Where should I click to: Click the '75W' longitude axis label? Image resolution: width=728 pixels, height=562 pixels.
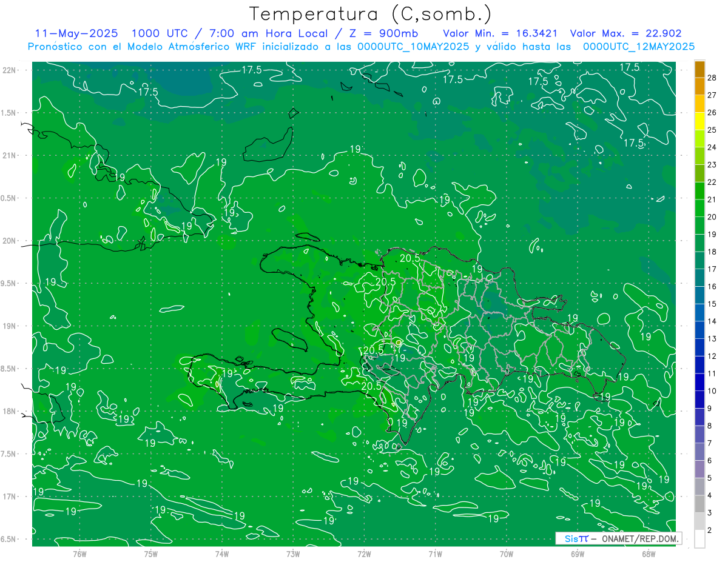click(x=151, y=554)
